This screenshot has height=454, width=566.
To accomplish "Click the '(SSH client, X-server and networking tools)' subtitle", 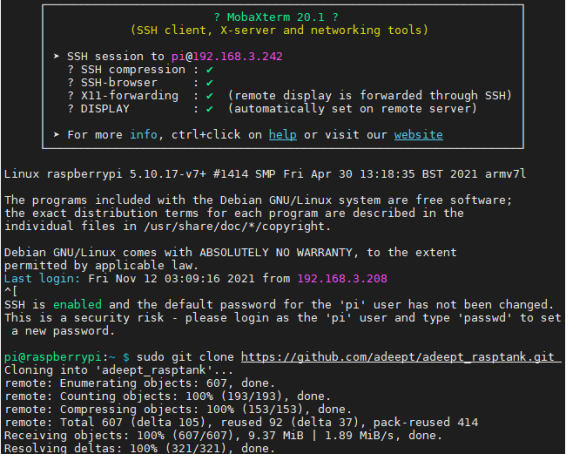I will tap(279, 30).
